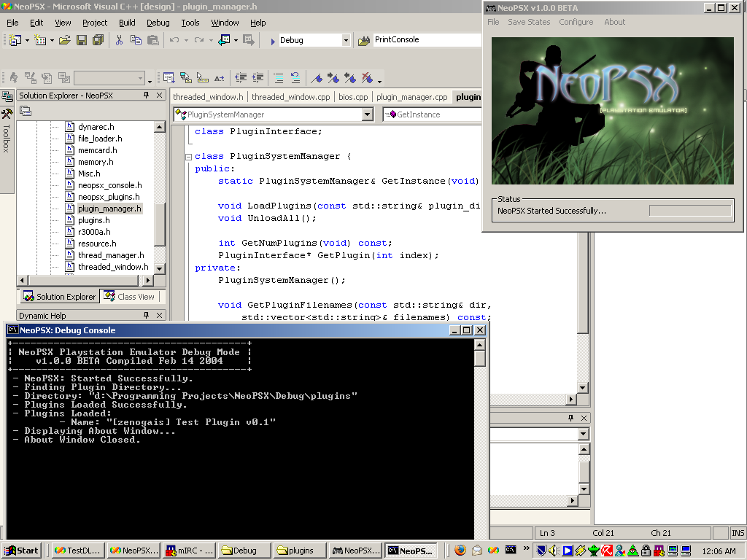This screenshot has height=560, width=747.
Task: Open the Build menu in Visual C++
Action: pyautogui.click(x=127, y=23)
